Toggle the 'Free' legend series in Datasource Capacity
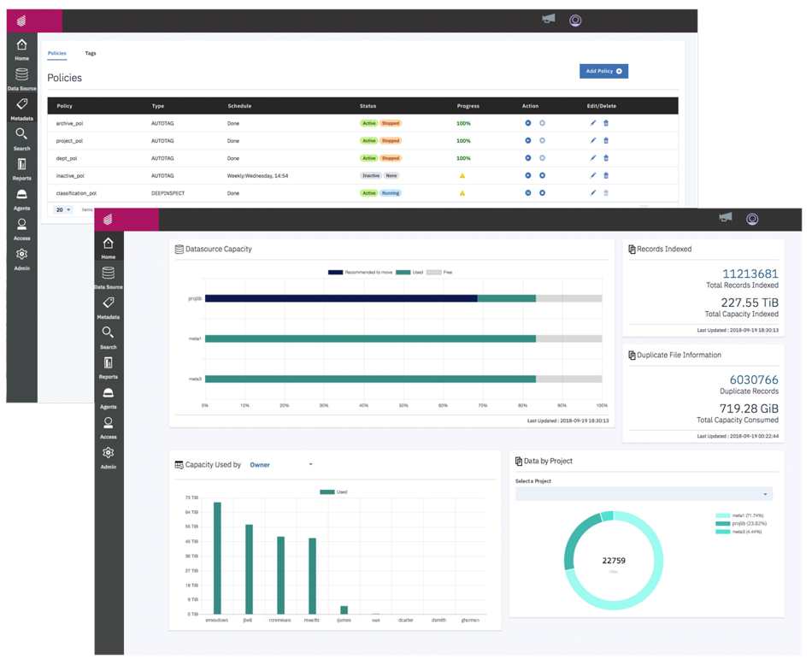The width and height of the screenshot is (812, 665). [x=439, y=273]
